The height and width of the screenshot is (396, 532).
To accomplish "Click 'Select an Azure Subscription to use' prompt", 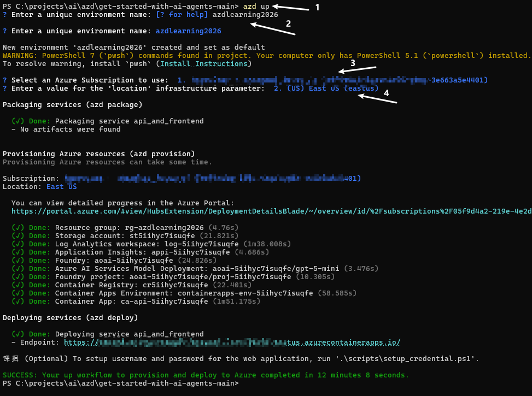I will (x=90, y=80).
